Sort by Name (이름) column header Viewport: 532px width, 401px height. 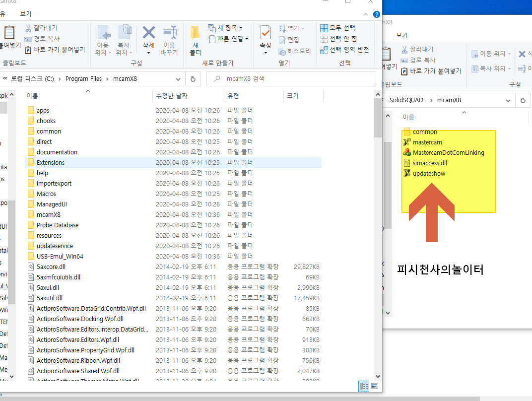pyautogui.click(x=32, y=96)
